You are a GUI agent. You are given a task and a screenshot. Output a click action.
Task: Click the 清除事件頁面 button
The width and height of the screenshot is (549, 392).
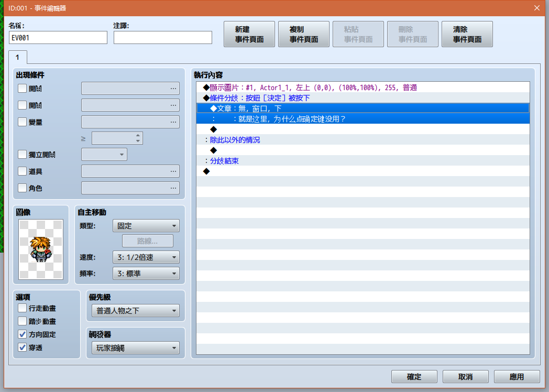[467, 34]
